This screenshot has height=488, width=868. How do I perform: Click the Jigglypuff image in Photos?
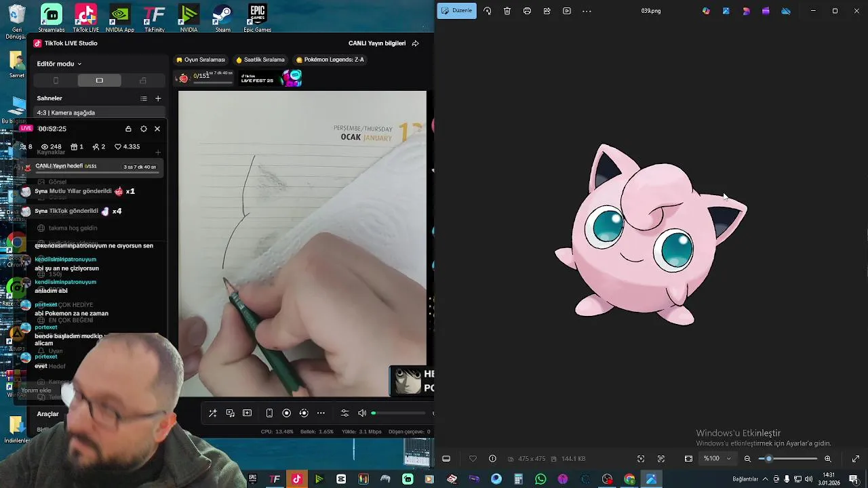[x=650, y=235]
